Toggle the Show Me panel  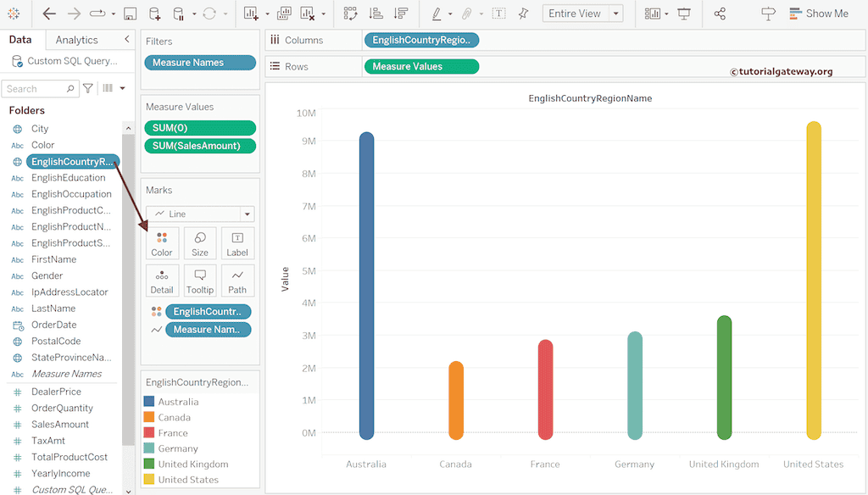click(x=818, y=14)
